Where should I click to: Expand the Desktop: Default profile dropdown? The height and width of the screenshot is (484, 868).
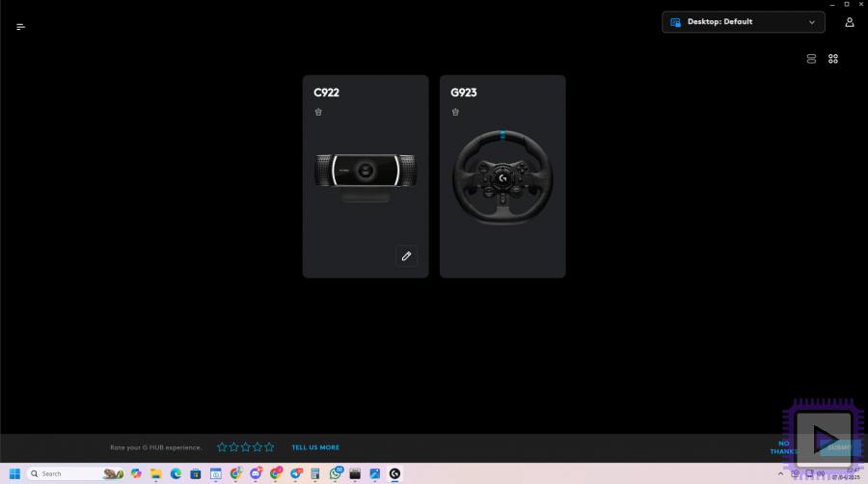coord(743,22)
